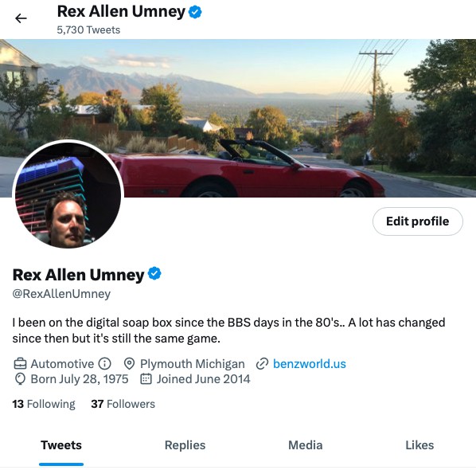This screenshot has height=470, width=476.
Task: Select the Tweets tab
Action: point(61,445)
